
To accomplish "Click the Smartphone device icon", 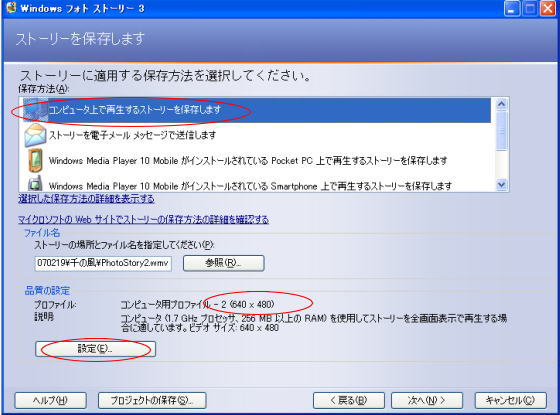I will [35, 183].
